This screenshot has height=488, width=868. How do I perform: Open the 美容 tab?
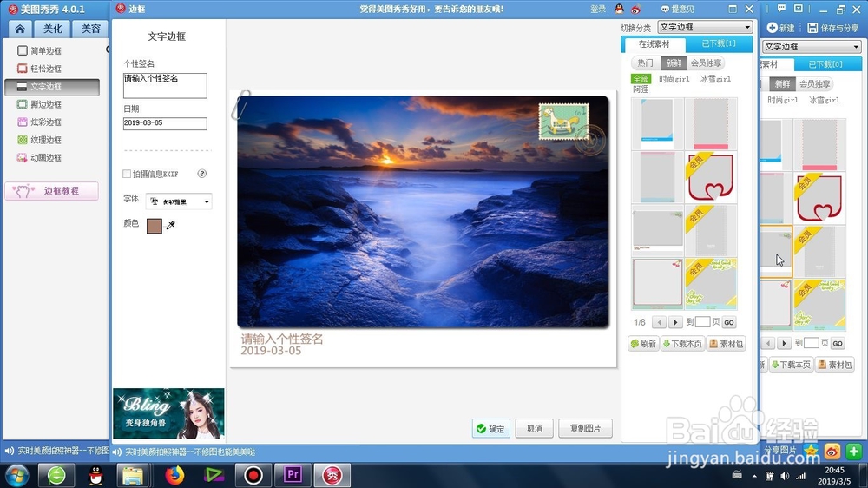tap(91, 29)
